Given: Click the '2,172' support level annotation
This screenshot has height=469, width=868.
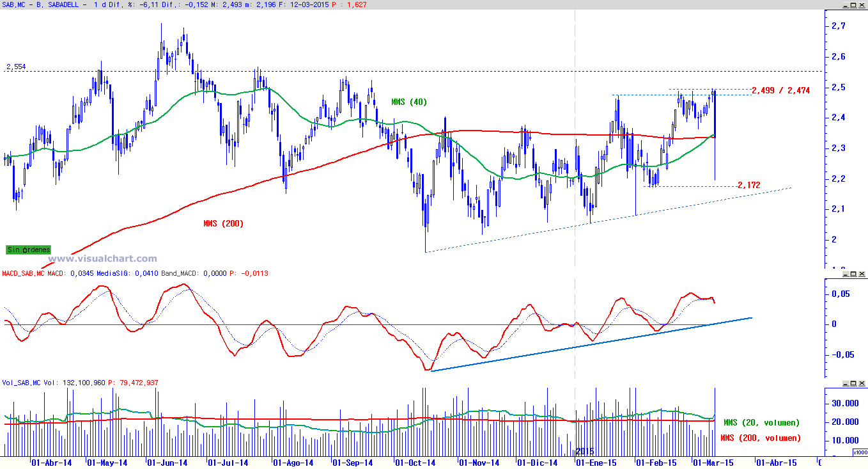Looking at the screenshot, I should click(x=748, y=185).
